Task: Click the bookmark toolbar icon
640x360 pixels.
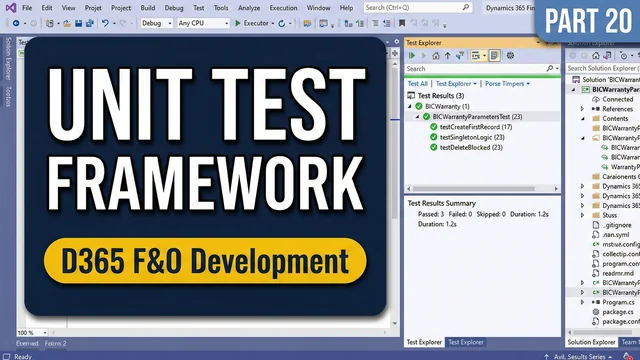Action: point(402,23)
